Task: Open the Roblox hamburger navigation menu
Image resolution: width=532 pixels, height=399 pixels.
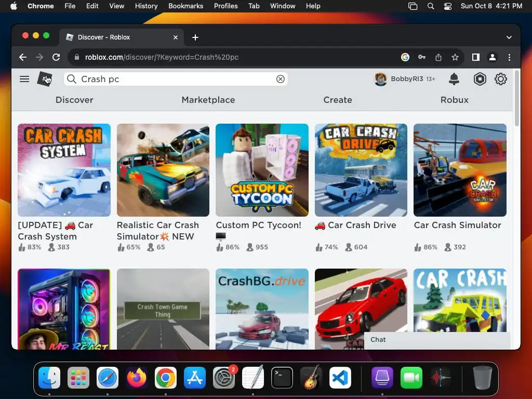Action: (x=24, y=79)
